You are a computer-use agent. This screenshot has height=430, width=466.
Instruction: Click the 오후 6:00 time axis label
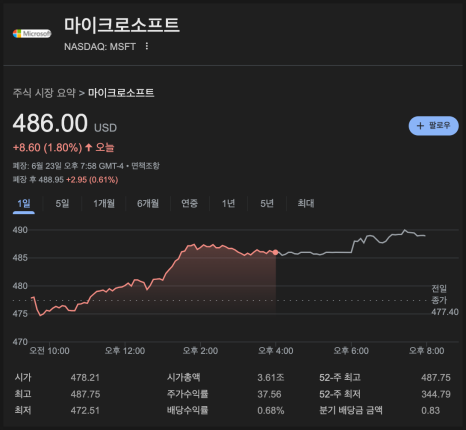pyautogui.click(x=351, y=351)
